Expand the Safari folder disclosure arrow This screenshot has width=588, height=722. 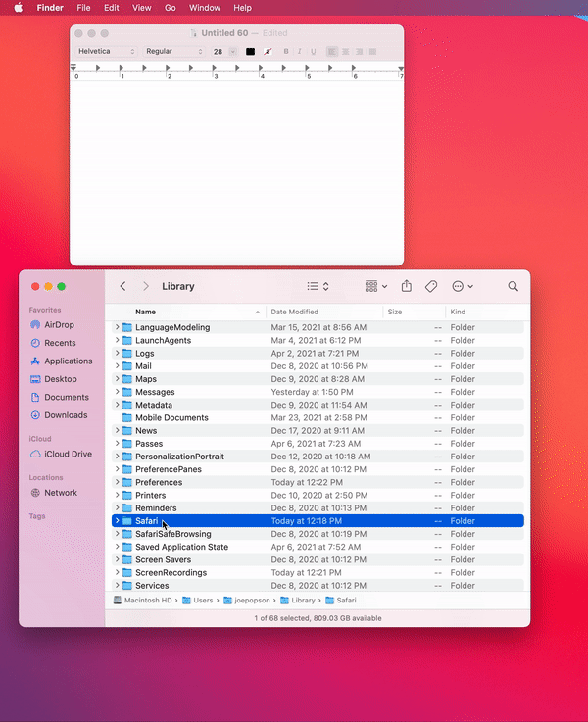click(117, 520)
